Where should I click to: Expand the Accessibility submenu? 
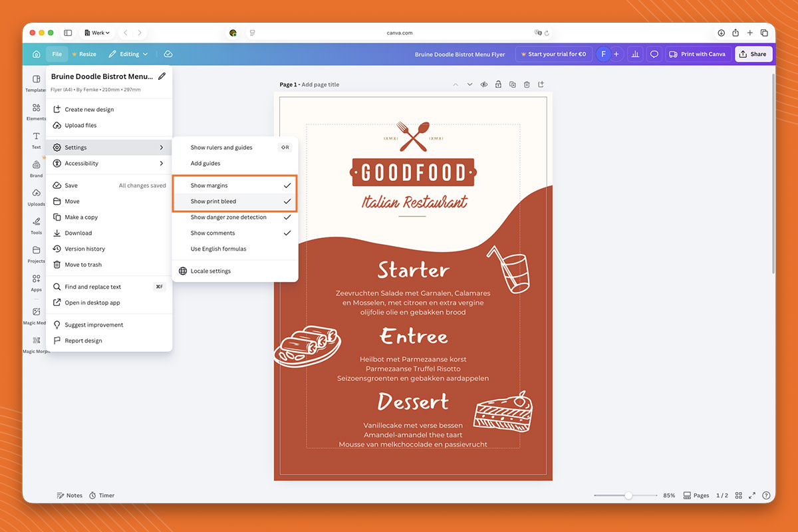[x=82, y=163]
